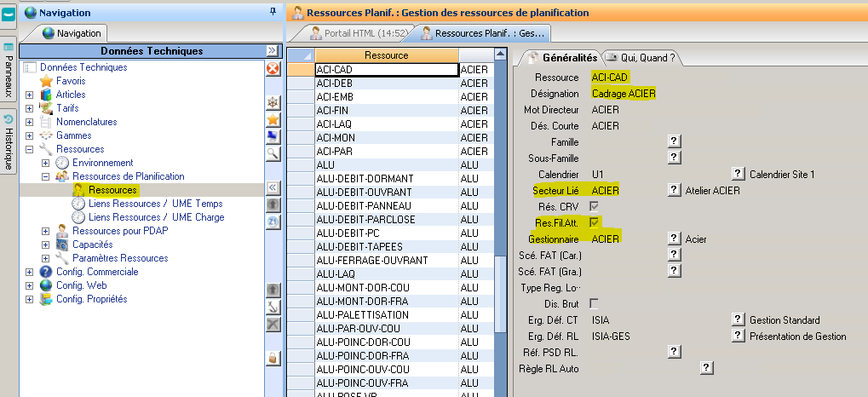Toggle the Rés. CRV checkbox
This screenshot has height=397, width=868.
pyautogui.click(x=595, y=206)
